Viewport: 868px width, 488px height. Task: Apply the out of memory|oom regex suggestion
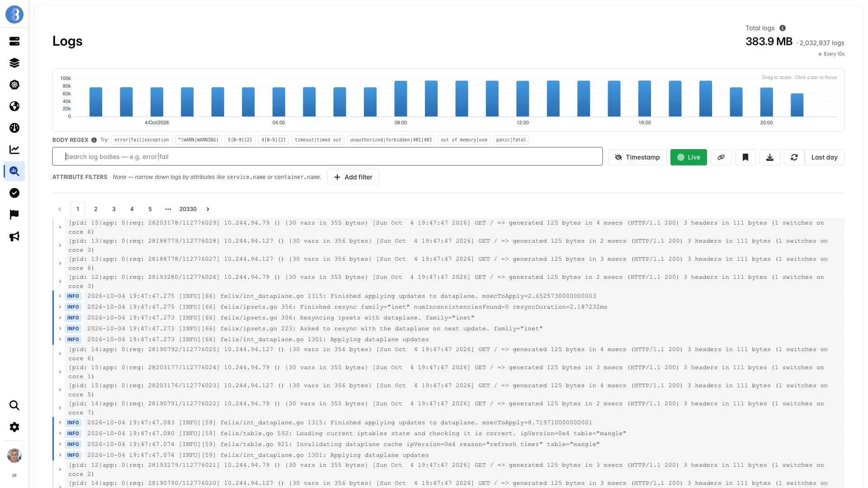pos(464,140)
